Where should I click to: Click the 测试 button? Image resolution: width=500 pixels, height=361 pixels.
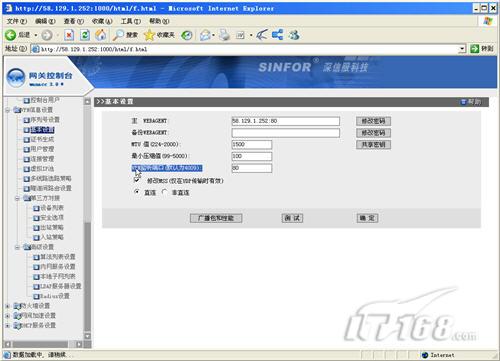point(292,218)
